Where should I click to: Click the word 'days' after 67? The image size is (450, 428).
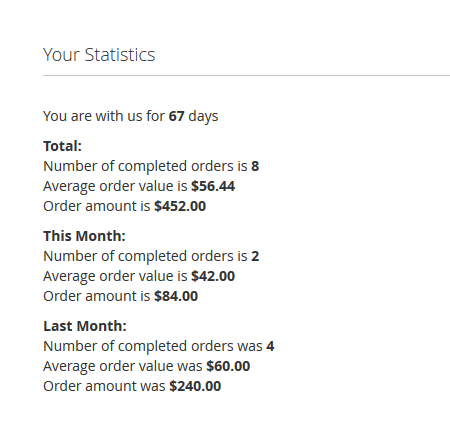[x=203, y=117]
